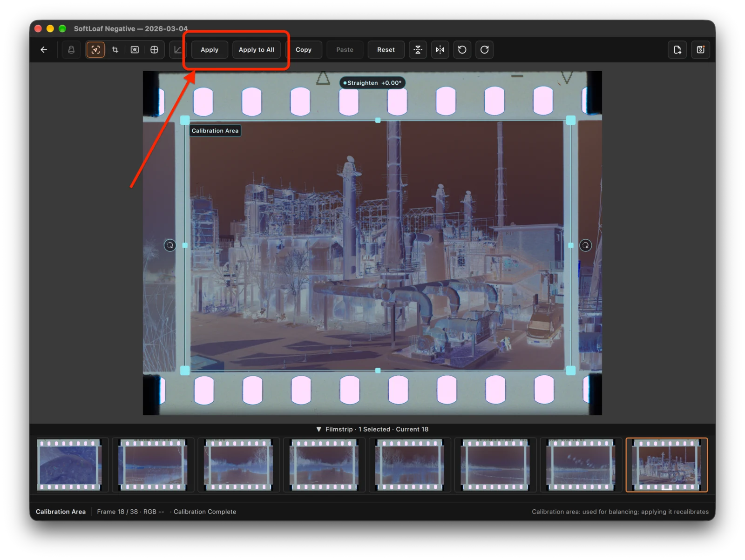Click the Paste button
745x560 pixels.
[x=345, y=50]
